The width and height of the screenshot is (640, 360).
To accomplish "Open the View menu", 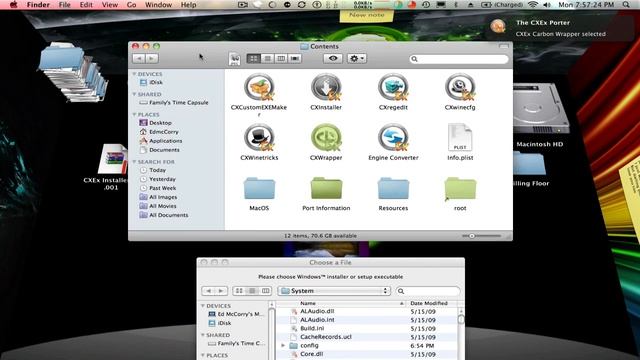I will [x=109, y=5].
